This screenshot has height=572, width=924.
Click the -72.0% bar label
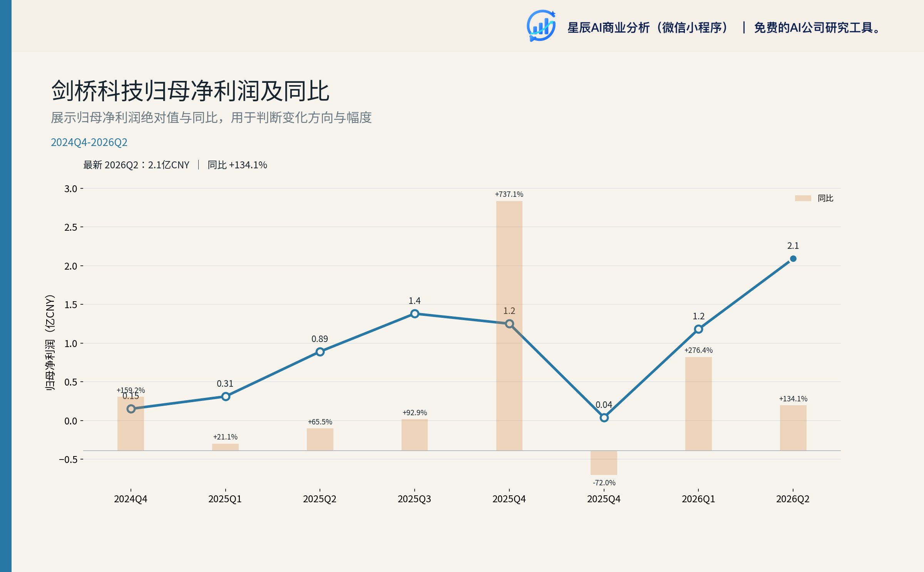click(x=604, y=483)
